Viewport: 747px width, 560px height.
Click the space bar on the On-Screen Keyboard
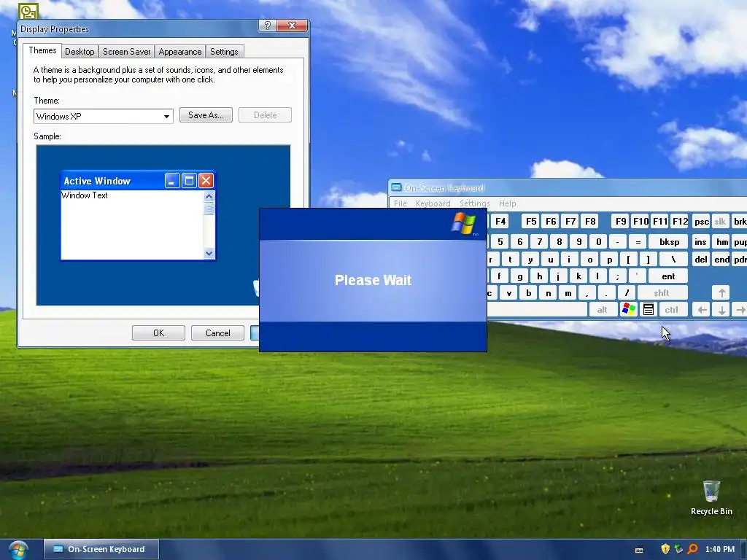click(537, 309)
